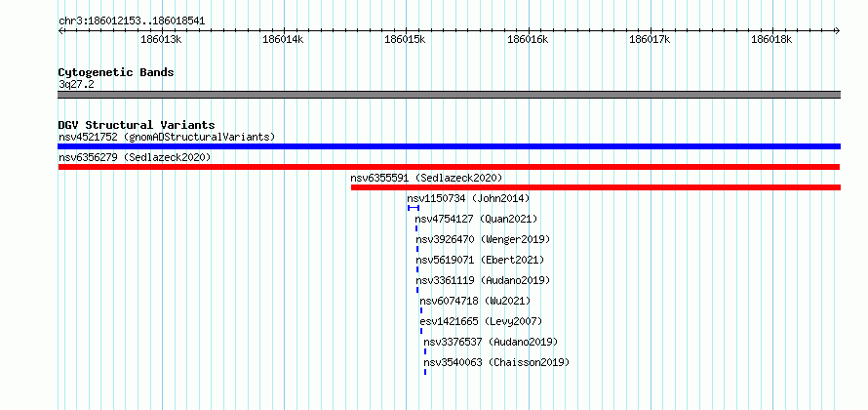Image resolution: width=868 pixels, height=410 pixels.
Task: Select the gray 3q27.2 cytogenetic band bar
Action: [449, 94]
